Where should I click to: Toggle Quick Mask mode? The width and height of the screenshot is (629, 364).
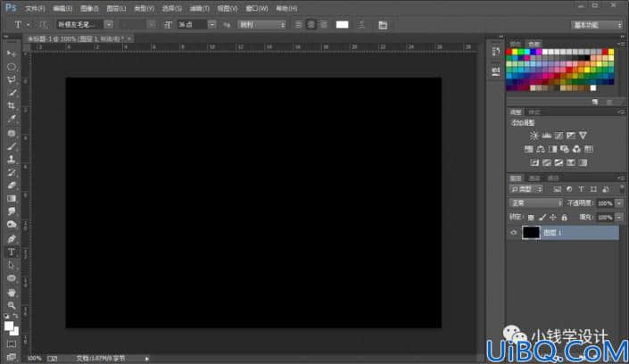[x=12, y=344]
